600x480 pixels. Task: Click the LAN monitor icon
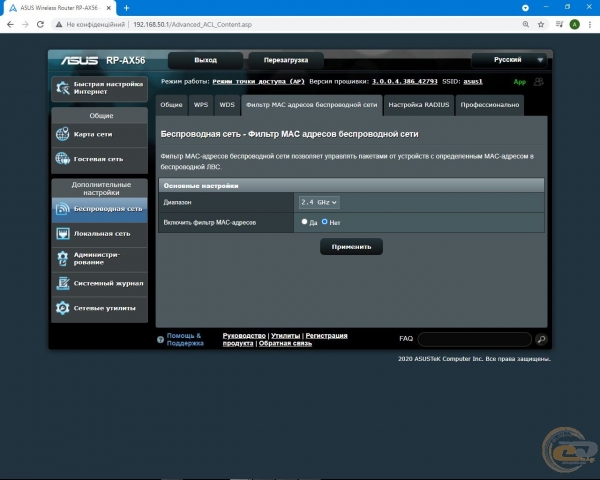(x=62, y=233)
